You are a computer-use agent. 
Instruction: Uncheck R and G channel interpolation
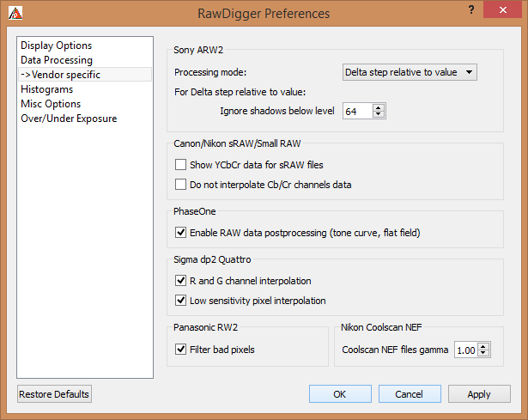(x=180, y=281)
